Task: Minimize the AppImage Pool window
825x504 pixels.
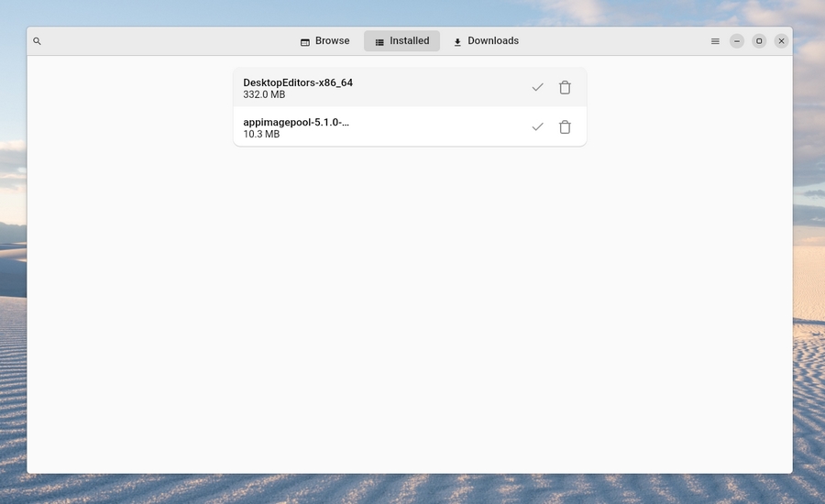Action: click(737, 41)
